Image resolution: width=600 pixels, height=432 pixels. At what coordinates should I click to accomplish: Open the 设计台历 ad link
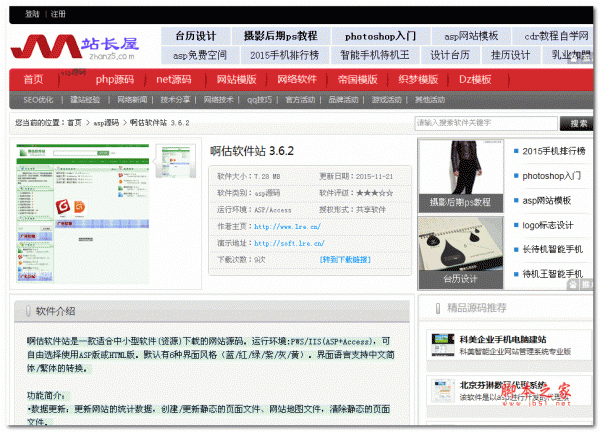[450, 55]
